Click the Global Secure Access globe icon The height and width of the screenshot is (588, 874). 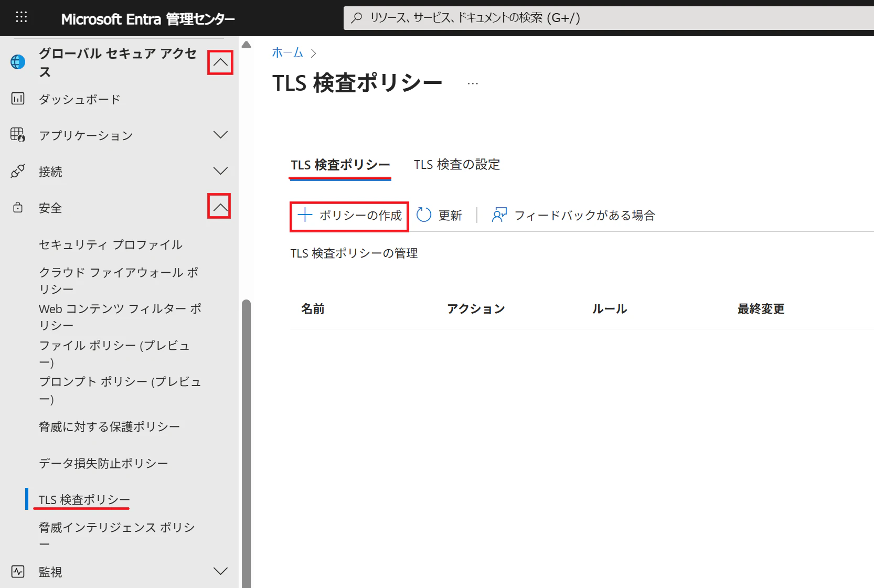coord(18,62)
